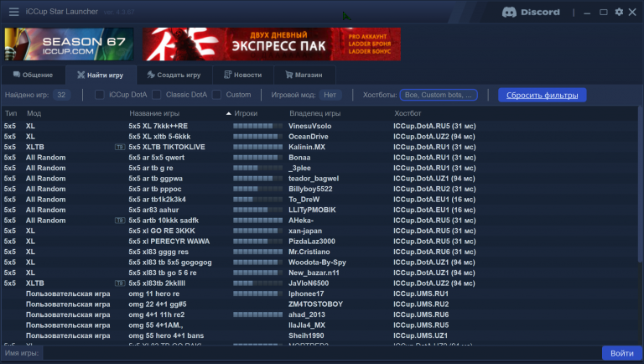Open the Season 67 banner
Image resolution: width=644 pixels, height=364 pixels.
pos(69,44)
